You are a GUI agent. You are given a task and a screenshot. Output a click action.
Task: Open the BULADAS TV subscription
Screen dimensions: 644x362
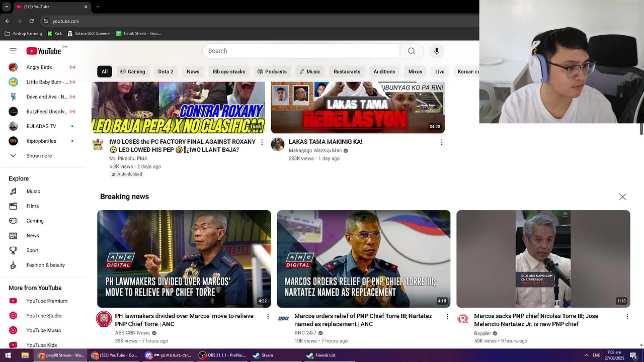[x=42, y=126]
